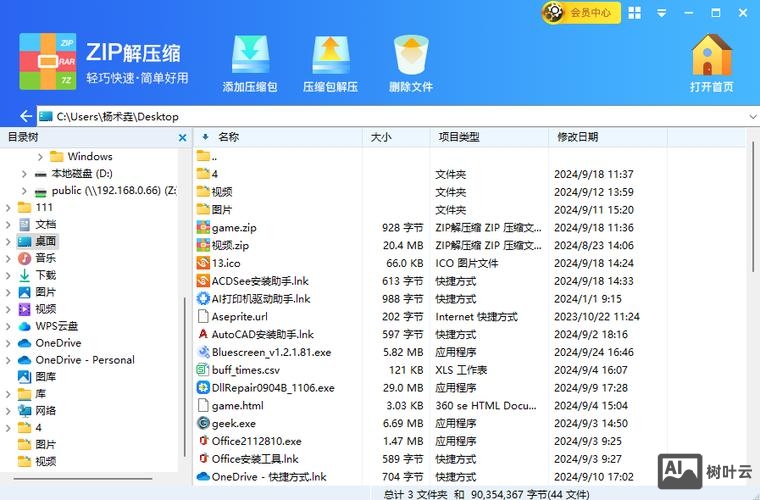Expand the 111 folder node
This screenshot has height=500, width=760.
tap(8, 208)
